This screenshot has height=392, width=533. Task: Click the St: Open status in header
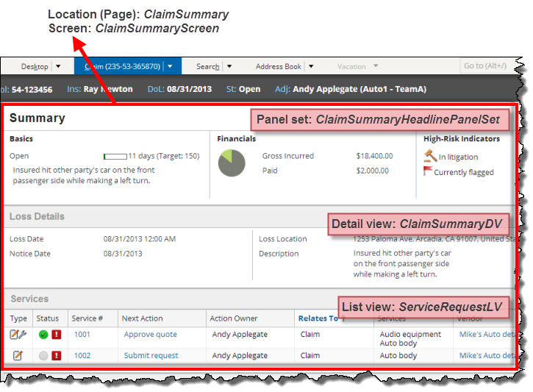pyautogui.click(x=243, y=89)
